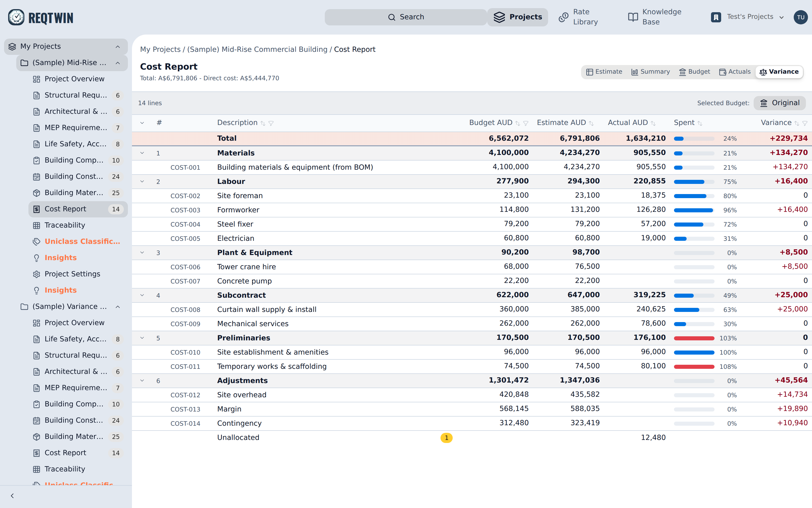Click the Rate Library icon

(x=563, y=17)
